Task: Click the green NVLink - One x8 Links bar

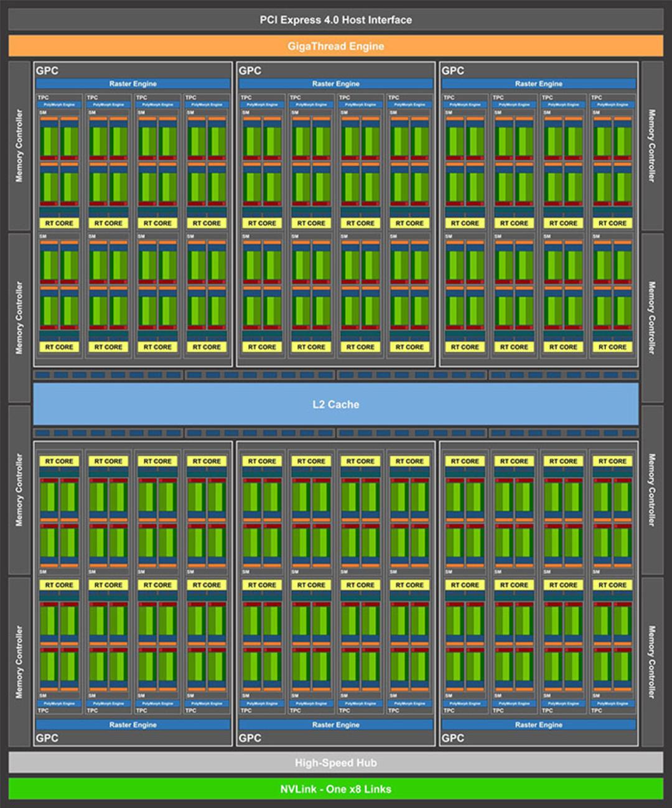Action: click(x=336, y=789)
